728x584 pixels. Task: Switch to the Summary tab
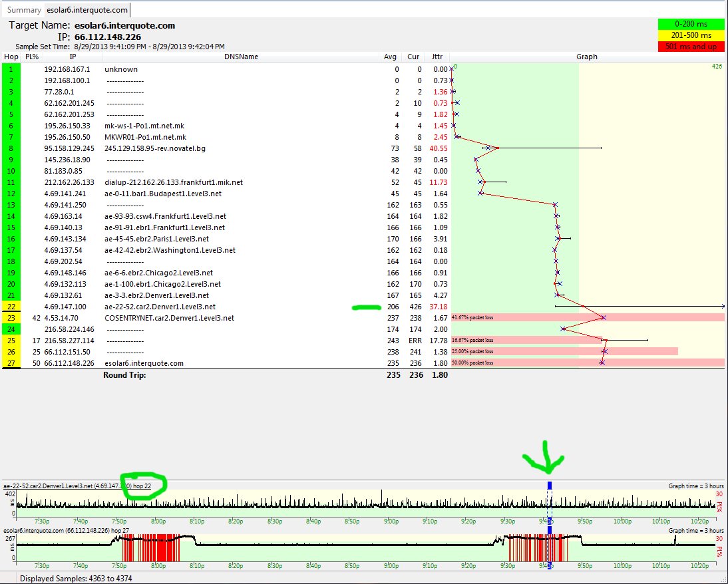click(24, 10)
